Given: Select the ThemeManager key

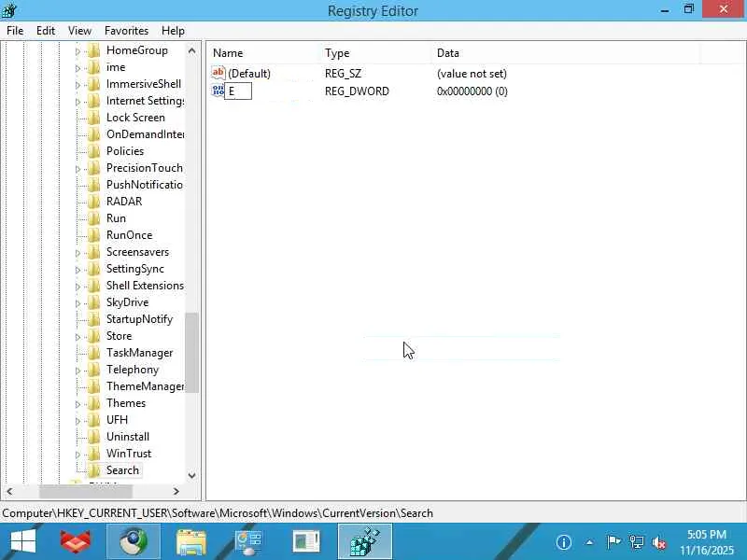Looking at the screenshot, I should (x=145, y=386).
